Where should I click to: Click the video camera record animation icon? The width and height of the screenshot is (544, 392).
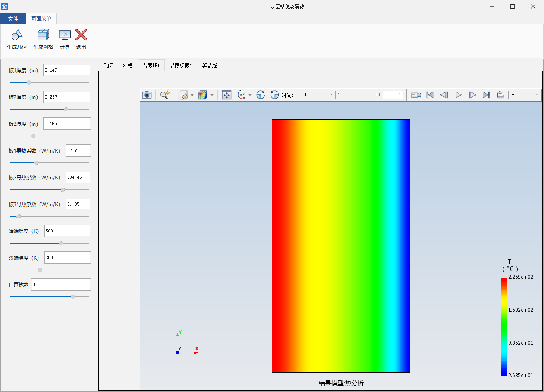(x=416, y=95)
